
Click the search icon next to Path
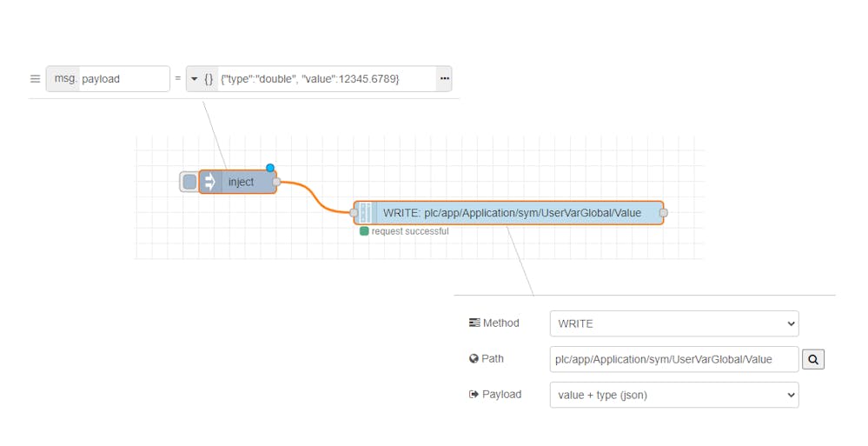[x=812, y=359]
